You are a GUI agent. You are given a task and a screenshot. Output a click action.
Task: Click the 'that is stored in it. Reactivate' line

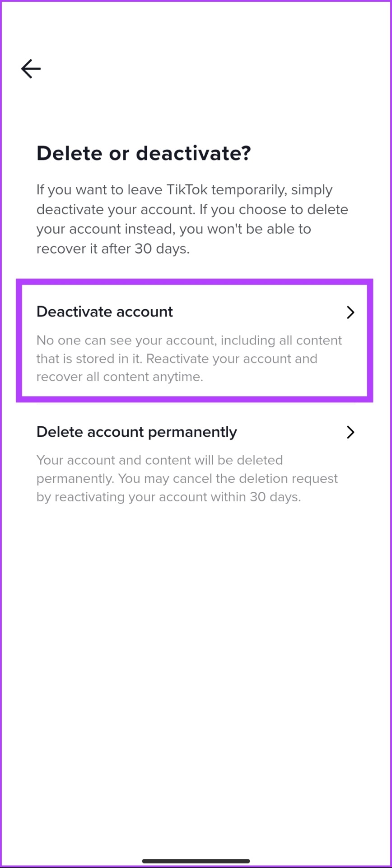(177, 359)
